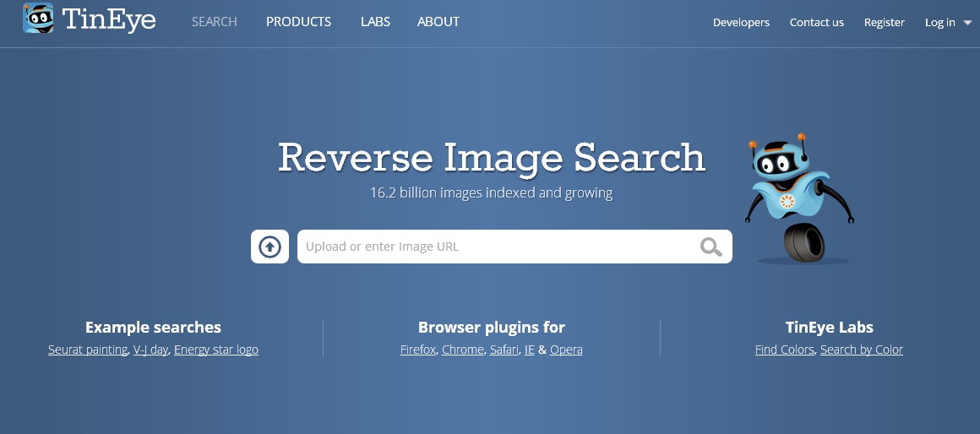Open the Search by Color lab
The height and width of the screenshot is (434, 980).
pos(862,350)
